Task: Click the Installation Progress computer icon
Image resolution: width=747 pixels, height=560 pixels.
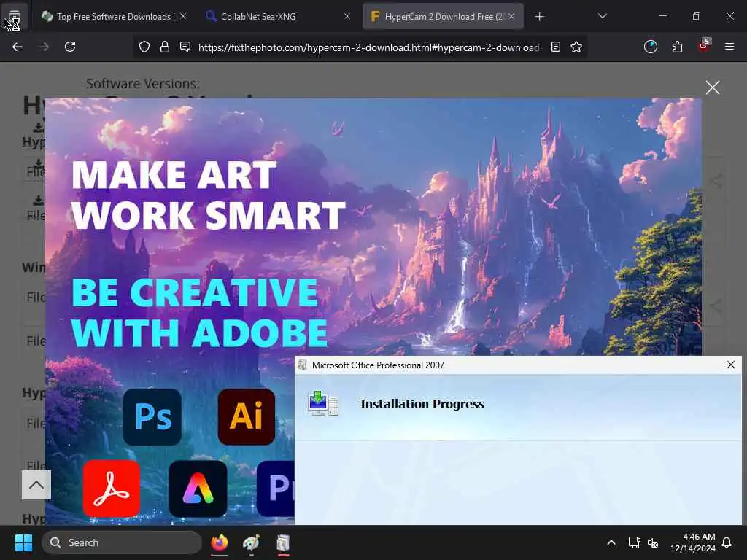Action: 323,404
